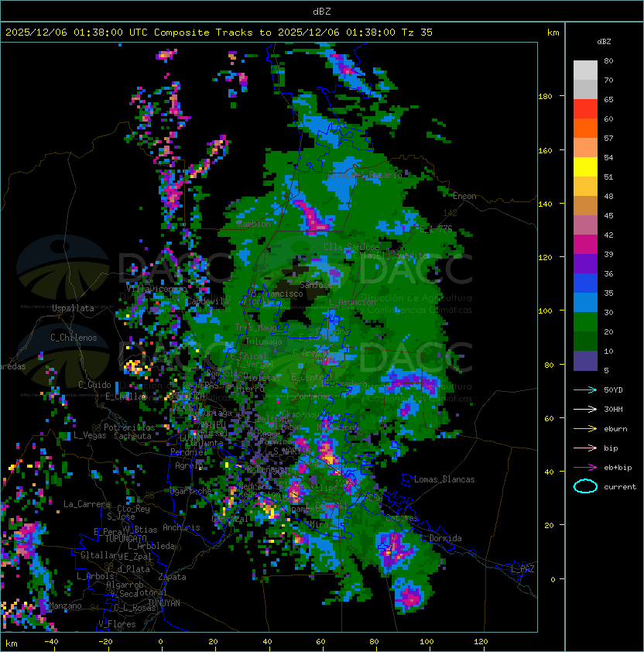Viewport: 644px width, 652px height.
Task: Click the C_Guido place label
Action: 94,385
